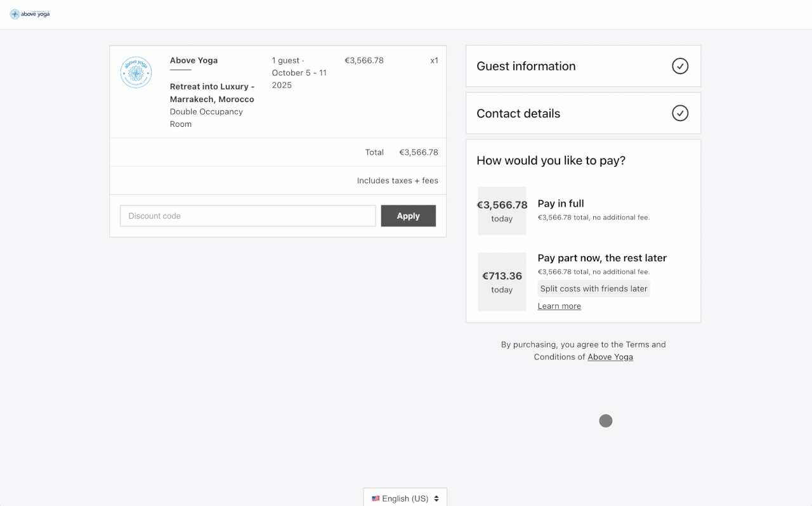
Task: Click the Retreat into Luxury Marrakech title
Action: 212,93
